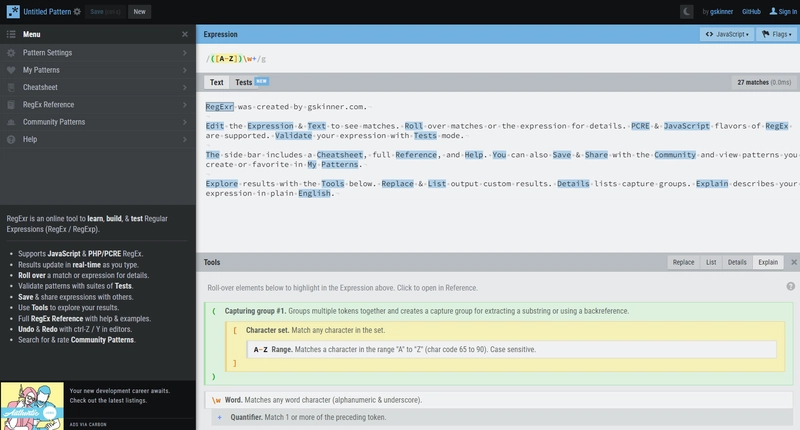Toggle dark mode moon icon
Screen dimensions: 800x430
[x=686, y=11]
